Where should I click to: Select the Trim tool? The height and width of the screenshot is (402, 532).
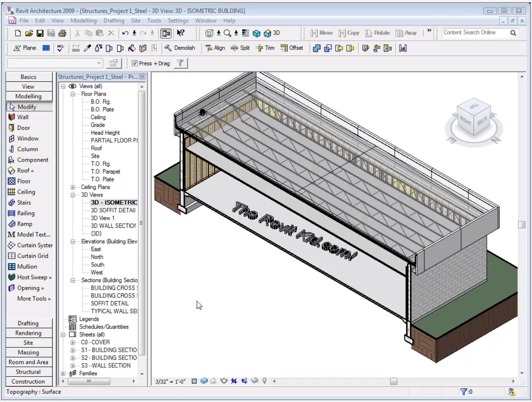pyautogui.click(x=265, y=48)
